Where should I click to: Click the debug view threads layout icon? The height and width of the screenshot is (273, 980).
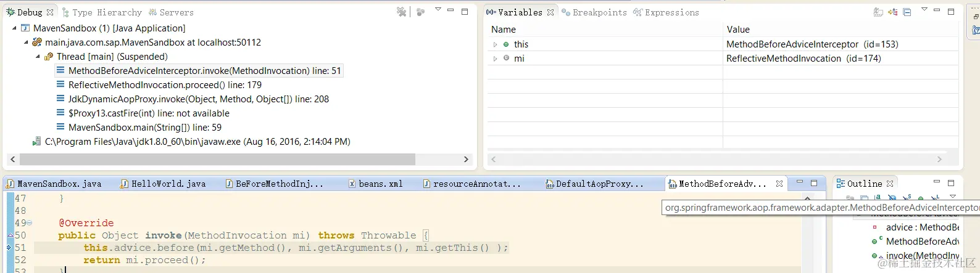coord(421,12)
